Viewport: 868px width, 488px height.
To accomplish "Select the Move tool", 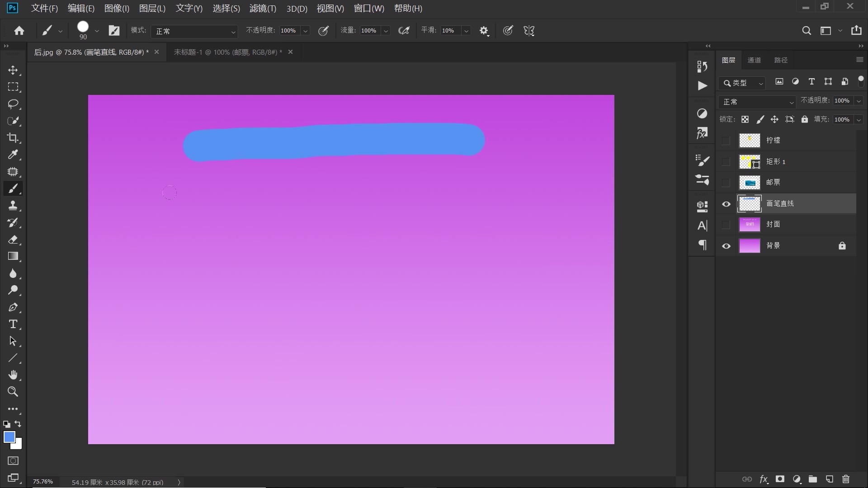I will pyautogui.click(x=13, y=70).
